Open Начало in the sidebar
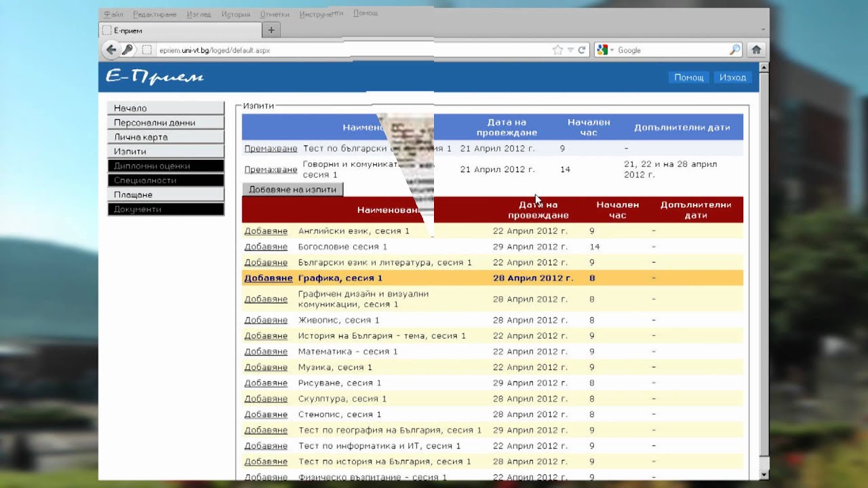Screen dimensions: 868x488 click(165, 108)
